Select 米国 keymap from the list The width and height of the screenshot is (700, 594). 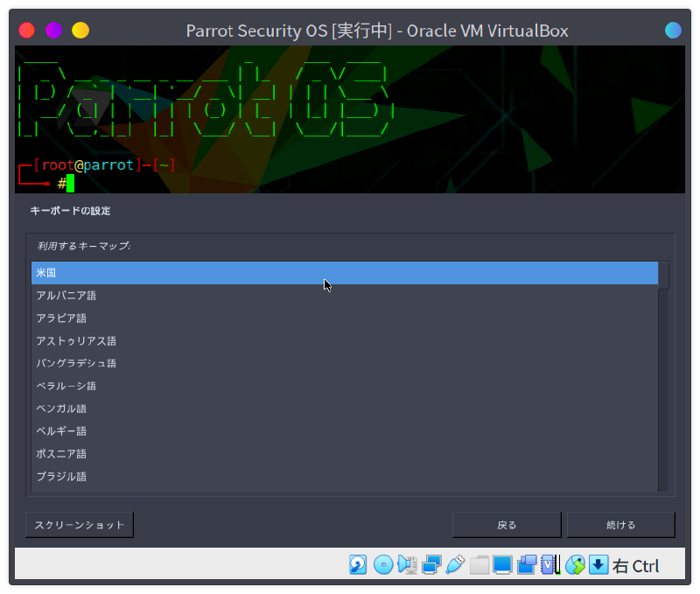pyautogui.click(x=344, y=273)
